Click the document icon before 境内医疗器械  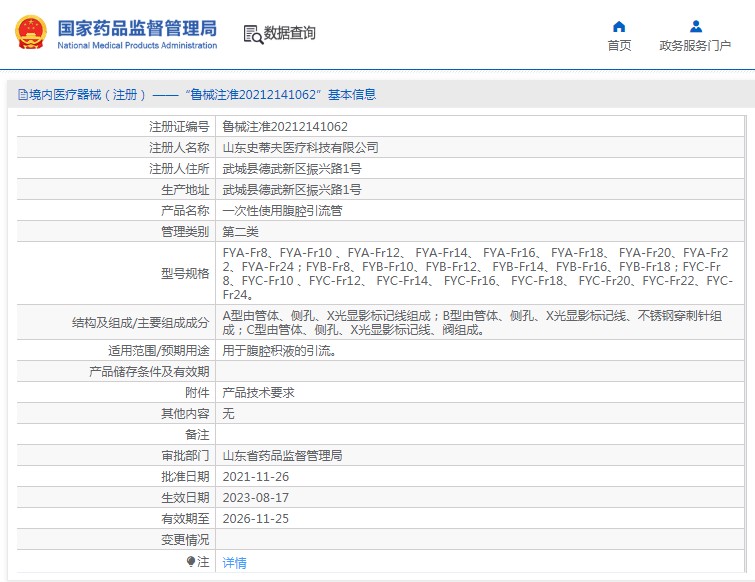click(23, 94)
